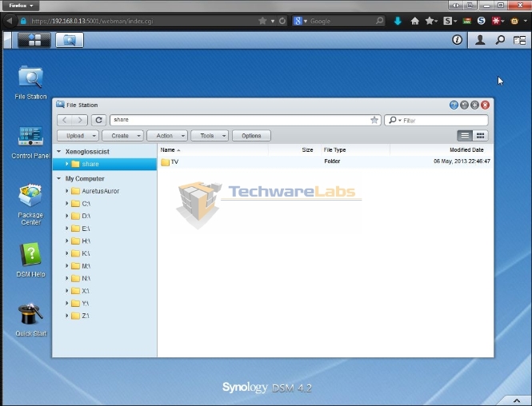The width and height of the screenshot is (532, 406).
Task: Click Firefox menu button
Action: pos(21,6)
